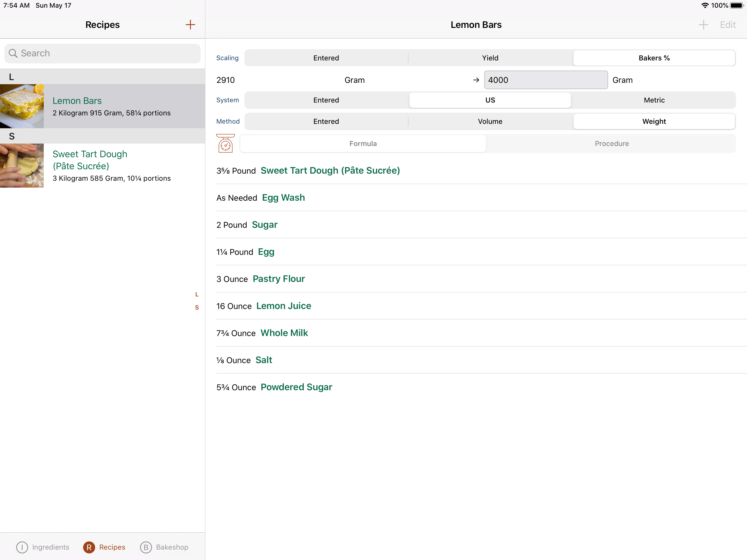
Task: Tap the search magnifier icon
Action: tap(13, 53)
